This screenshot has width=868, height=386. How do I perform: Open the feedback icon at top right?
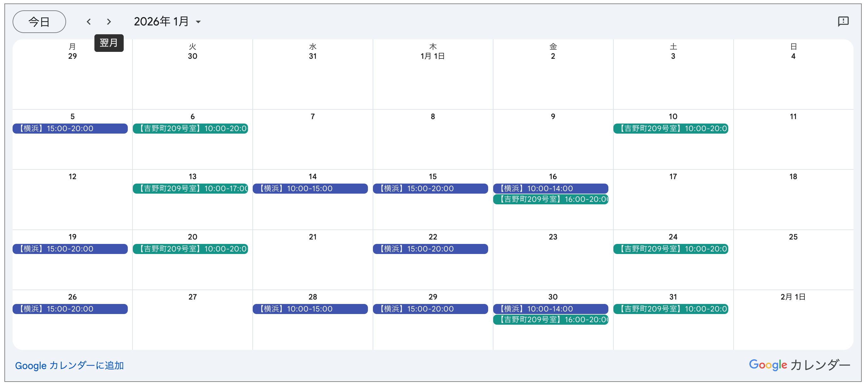(x=843, y=22)
